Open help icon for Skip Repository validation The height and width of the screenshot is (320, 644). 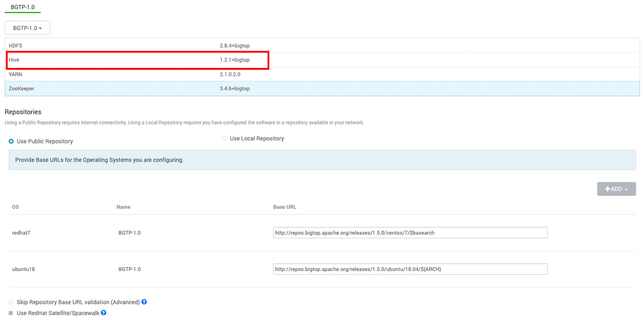coord(144,302)
